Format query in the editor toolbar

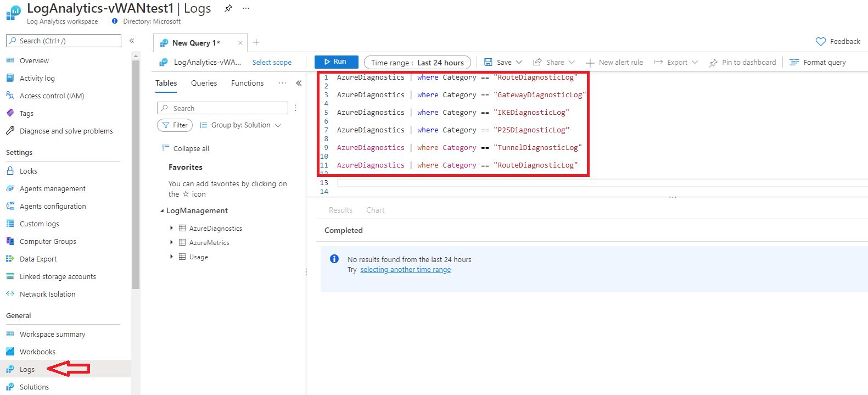pos(817,62)
